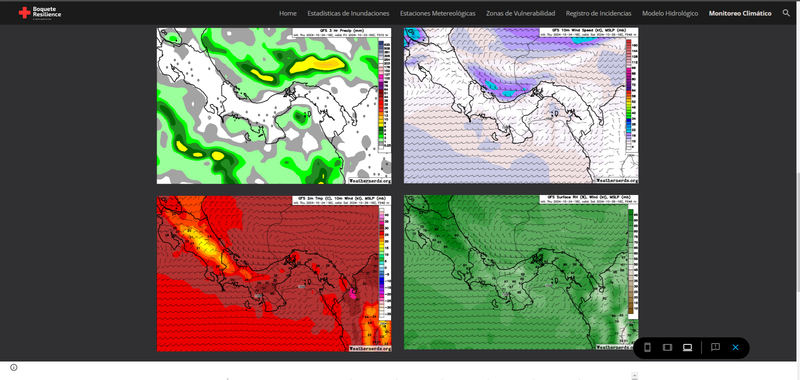This screenshot has height=380, width=800.
Task: Exit preview with the blue X
Action: click(735, 347)
